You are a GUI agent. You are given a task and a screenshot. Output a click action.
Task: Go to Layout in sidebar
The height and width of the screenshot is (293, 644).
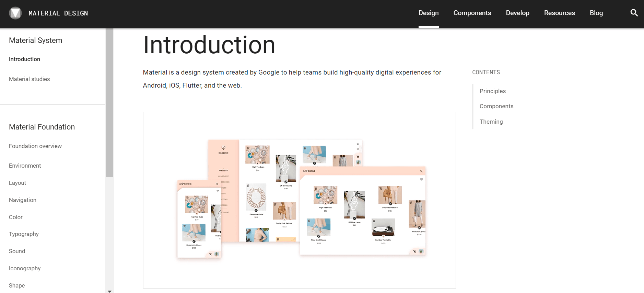point(17,183)
